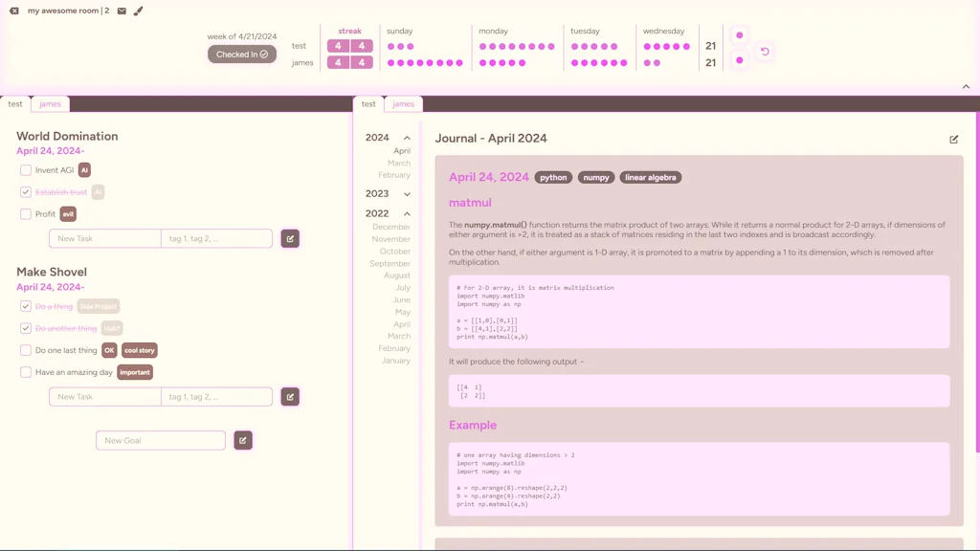Switch to the james task tab
Screen dimensions: 980x551
49,103
